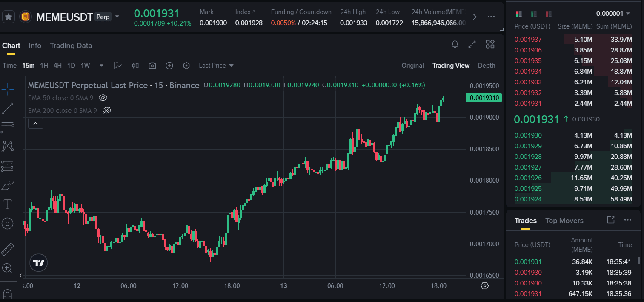Click bid price 0.001924 in order book

coord(528,199)
